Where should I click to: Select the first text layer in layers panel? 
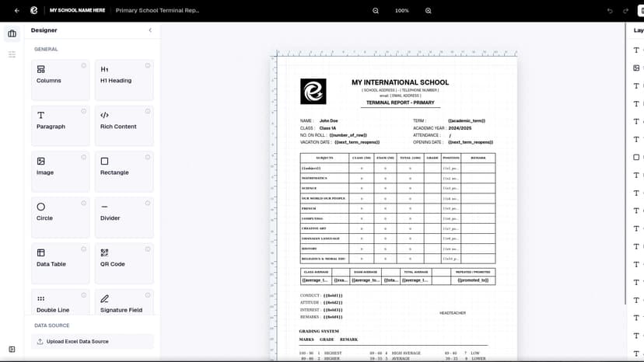point(636,50)
